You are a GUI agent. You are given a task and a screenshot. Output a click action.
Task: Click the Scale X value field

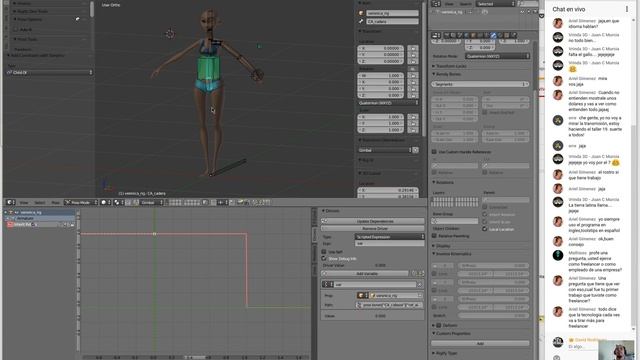[x=381, y=117]
